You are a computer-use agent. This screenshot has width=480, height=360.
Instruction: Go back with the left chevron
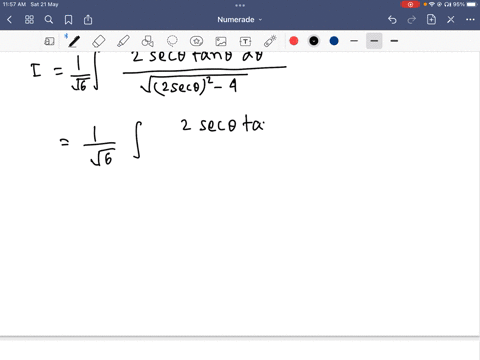tap(9, 20)
